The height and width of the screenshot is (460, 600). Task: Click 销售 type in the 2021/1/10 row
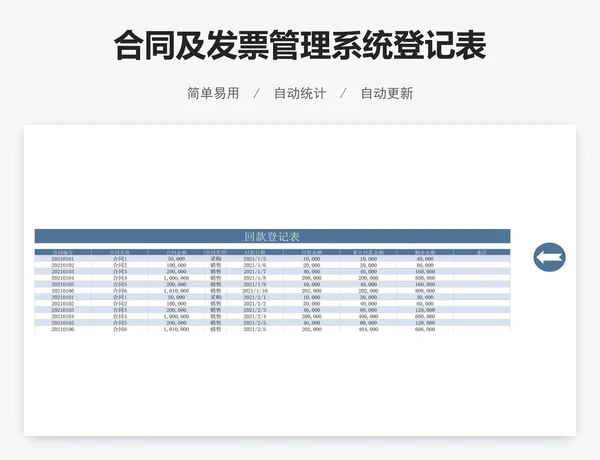(216, 291)
